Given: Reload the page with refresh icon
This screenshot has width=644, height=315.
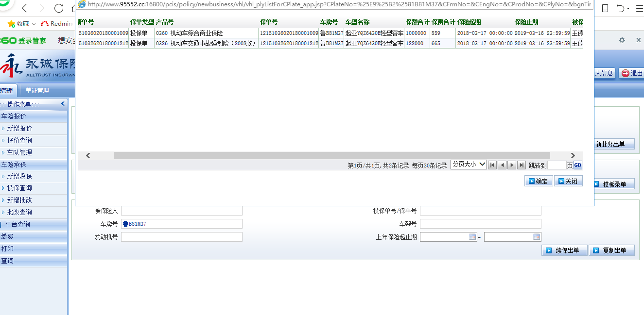Looking at the screenshot, I should point(59,8).
